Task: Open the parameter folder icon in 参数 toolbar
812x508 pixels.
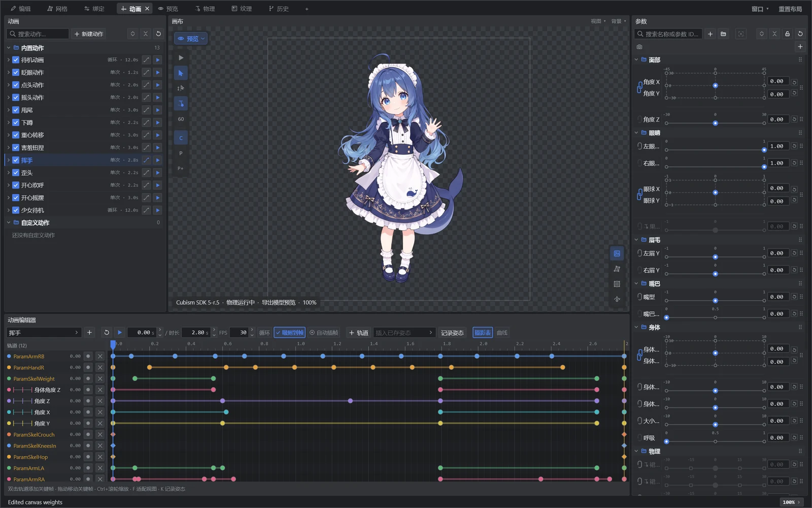Action: (x=723, y=34)
